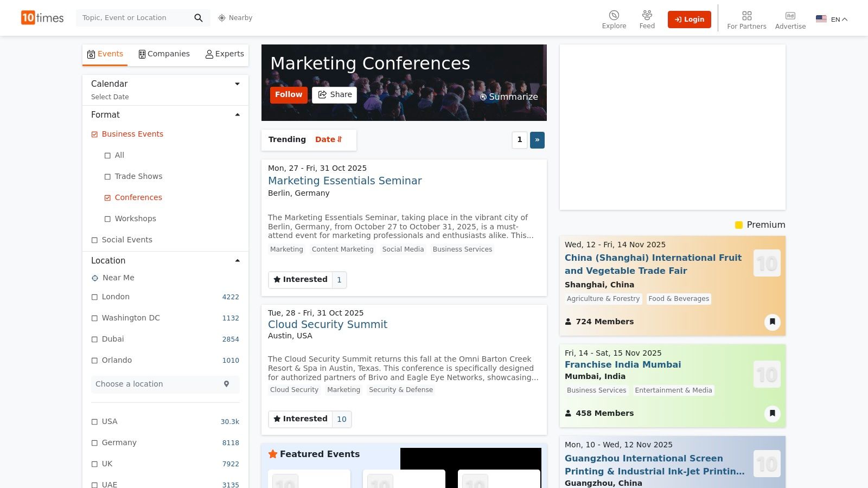This screenshot has width=868, height=488.
Task: Switch to the Experts tab
Action: point(224,54)
